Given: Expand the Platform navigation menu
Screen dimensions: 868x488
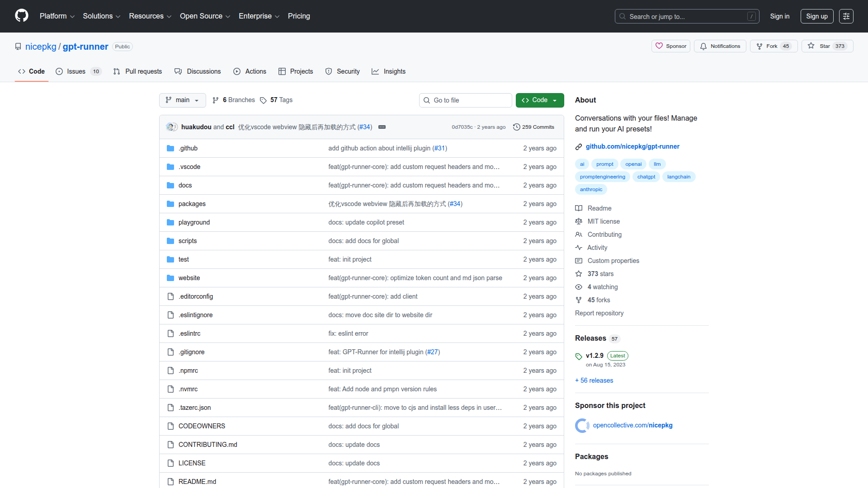Looking at the screenshot, I should [x=57, y=16].
